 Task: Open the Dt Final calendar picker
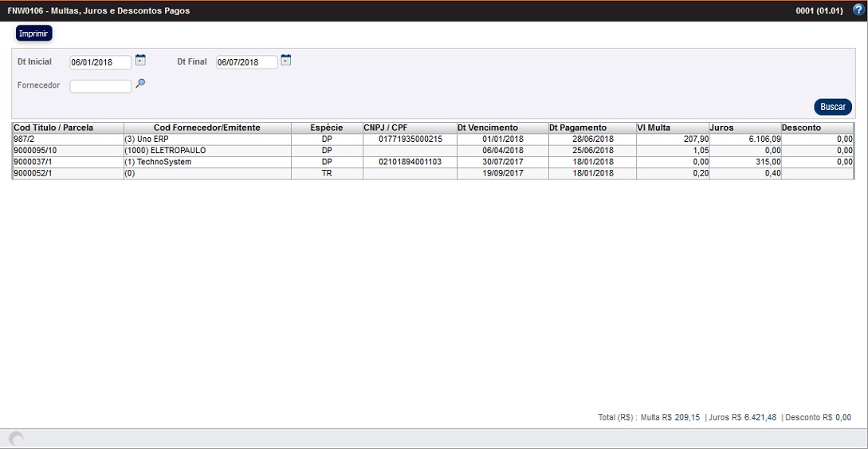pyautogui.click(x=286, y=60)
